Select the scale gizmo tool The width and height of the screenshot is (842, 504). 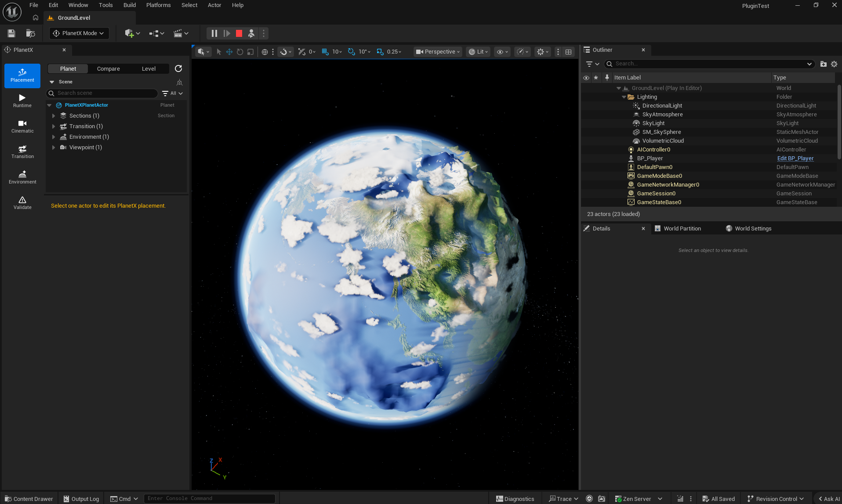tap(250, 52)
